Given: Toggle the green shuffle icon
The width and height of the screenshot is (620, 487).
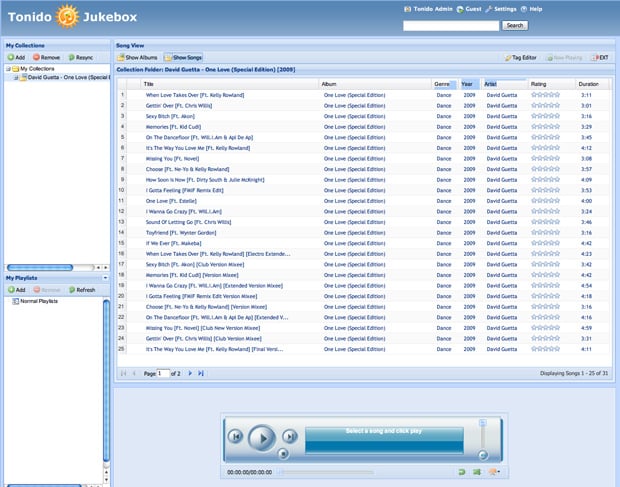Looking at the screenshot, I should (x=477, y=472).
